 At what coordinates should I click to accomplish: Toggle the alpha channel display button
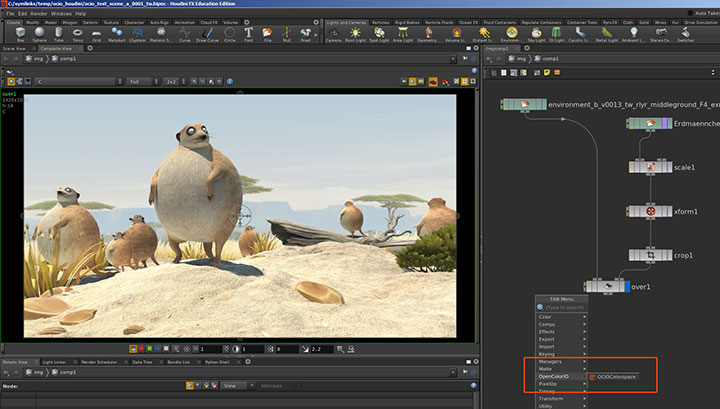[x=166, y=349]
